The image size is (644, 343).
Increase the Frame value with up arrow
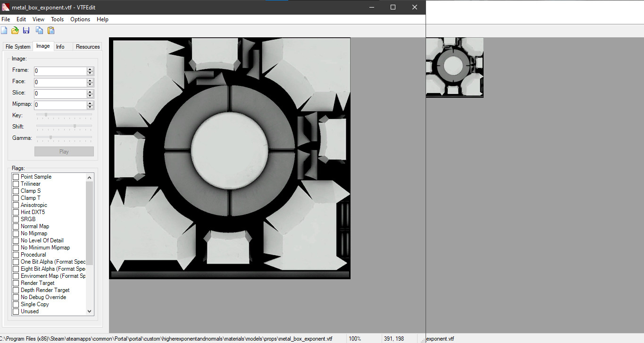click(90, 69)
